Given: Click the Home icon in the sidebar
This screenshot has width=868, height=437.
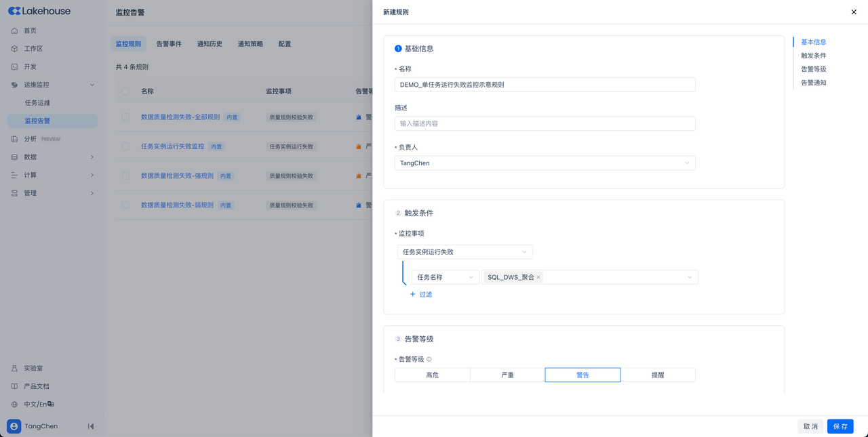Looking at the screenshot, I should pyautogui.click(x=14, y=30).
